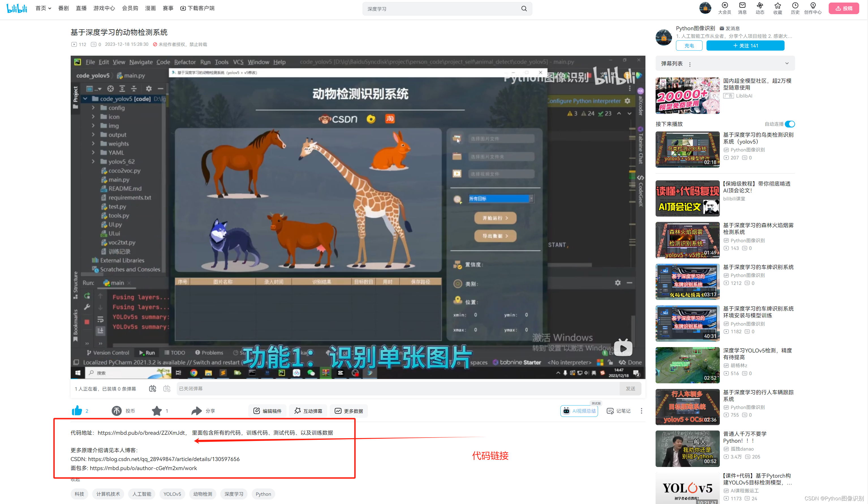Click the 已关闭弹幕 danmaku input field

coord(398,388)
